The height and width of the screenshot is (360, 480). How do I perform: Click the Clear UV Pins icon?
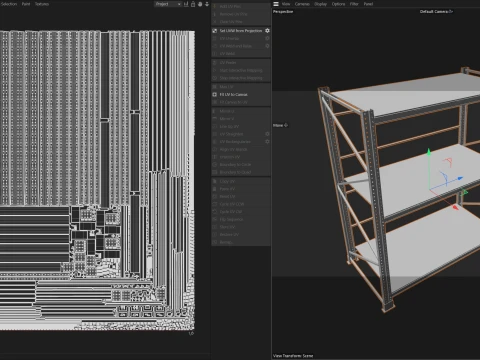[215, 22]
